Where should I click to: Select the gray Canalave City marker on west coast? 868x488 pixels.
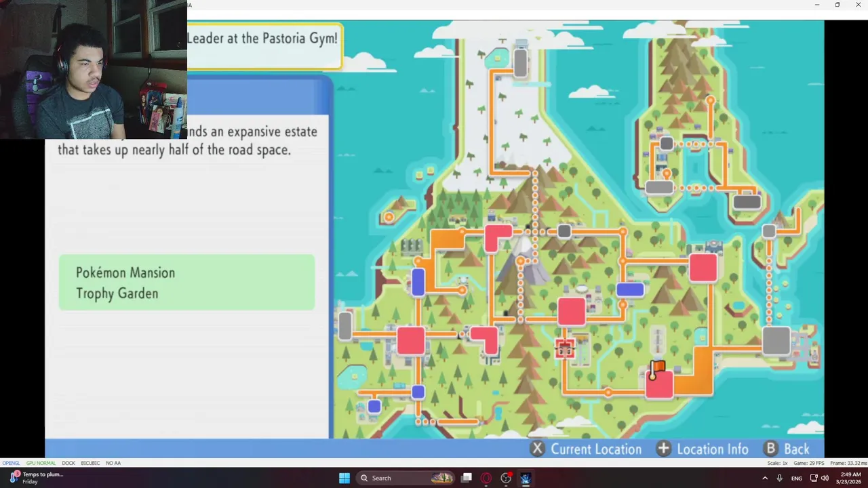345,326
